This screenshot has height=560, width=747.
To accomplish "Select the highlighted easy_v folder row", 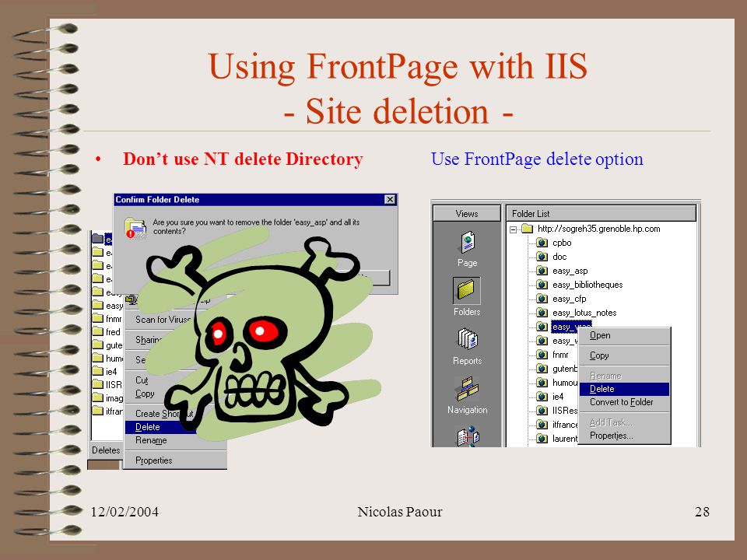I will [571, 327].
